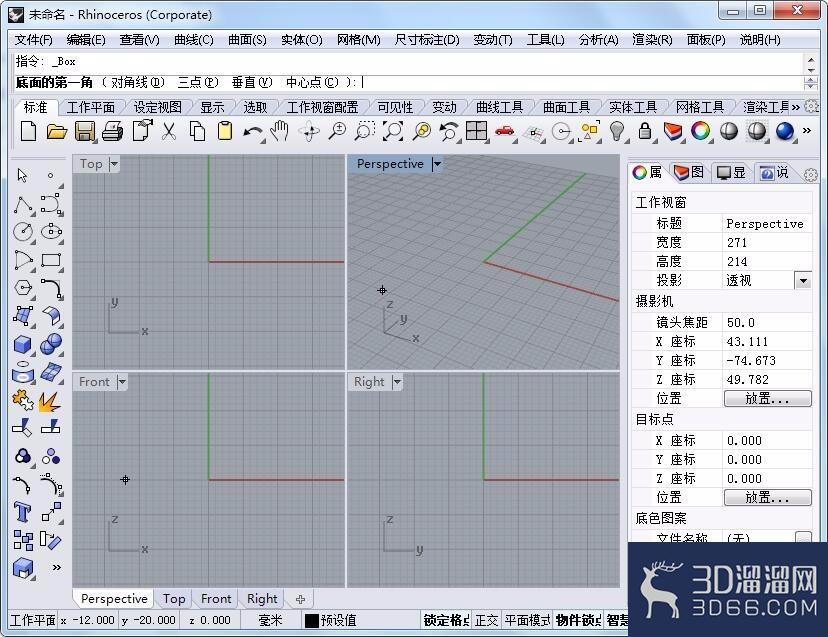This screenshot has height=637, width=828.
Task: Click the Undo arrow icon
Action: (252, 132)
